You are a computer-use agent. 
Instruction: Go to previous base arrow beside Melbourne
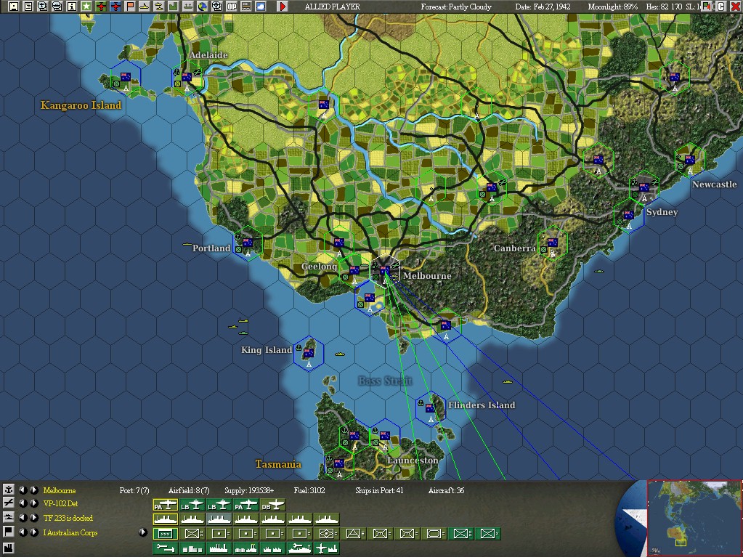(23, 490)
